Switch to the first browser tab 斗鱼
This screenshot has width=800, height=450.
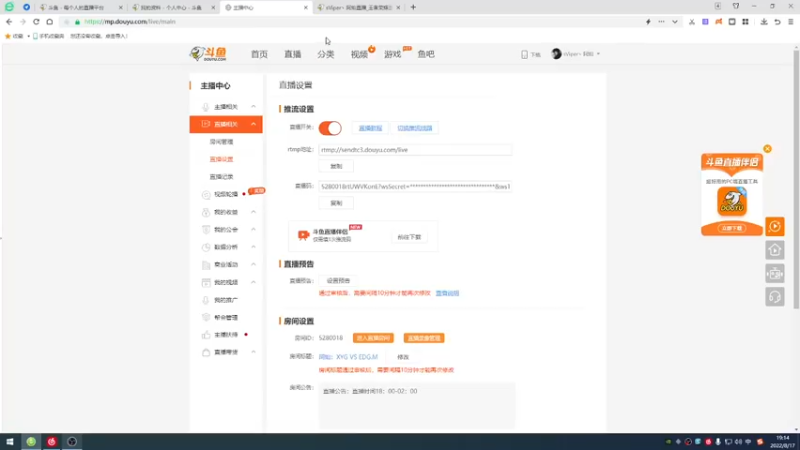pos(80,7)
